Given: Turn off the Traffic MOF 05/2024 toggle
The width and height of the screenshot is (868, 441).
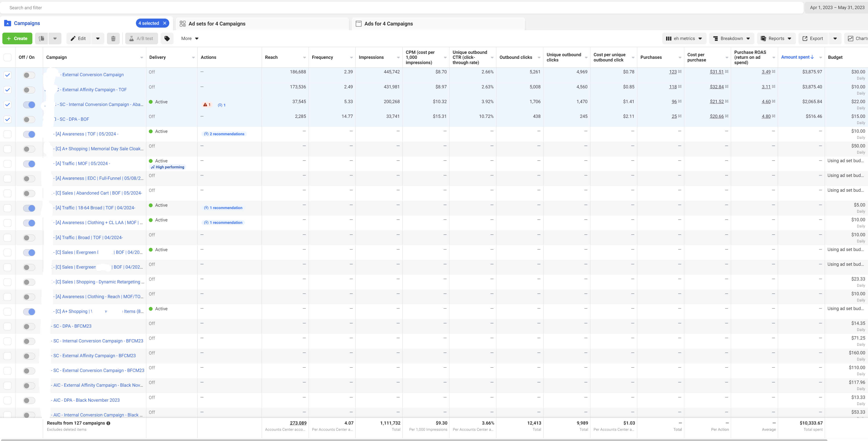Looking at the screenshot, I should click(29, 164).
